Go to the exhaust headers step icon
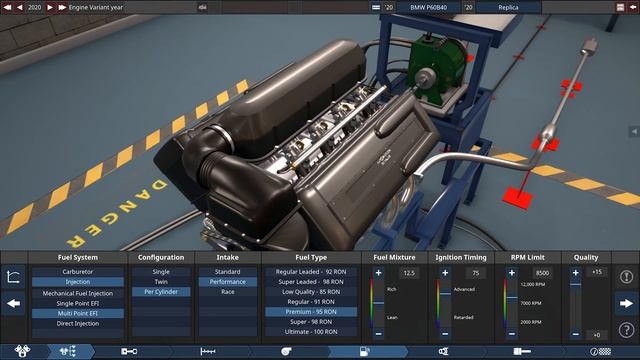 click(443, 351)
